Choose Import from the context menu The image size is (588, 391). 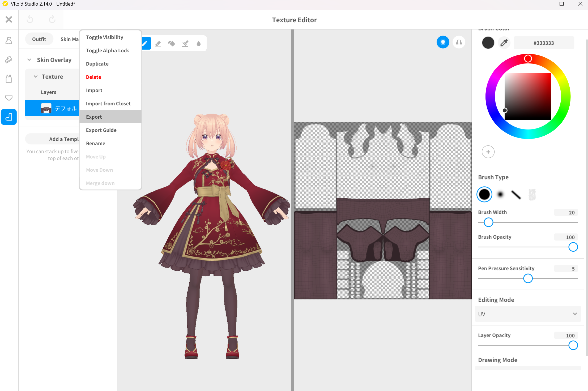click(x=110, y=90)
